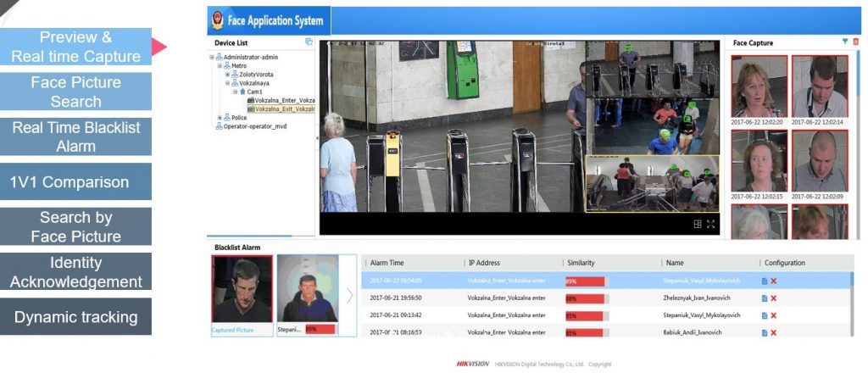Delete the Stepaniuk 09:13:42 alarm with red X
868x373 pixels.
coord(773,315)
